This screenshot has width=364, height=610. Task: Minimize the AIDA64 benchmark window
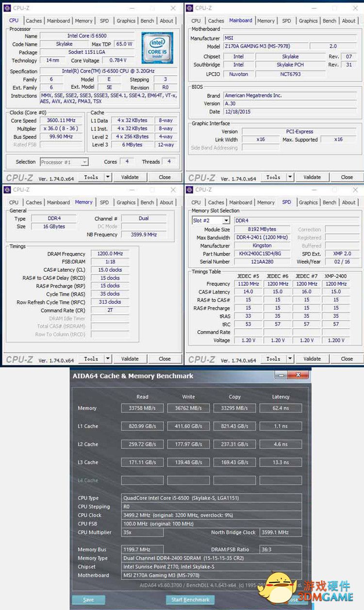(280, 375)
